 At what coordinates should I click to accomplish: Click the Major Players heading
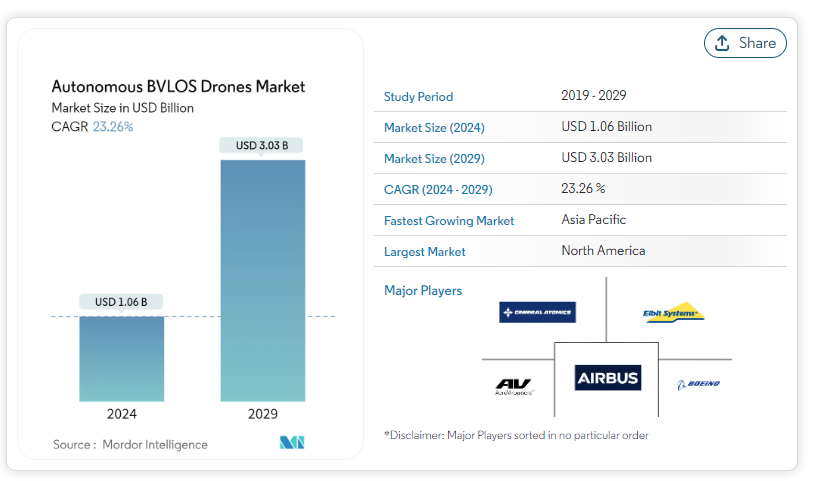point(423,291)
